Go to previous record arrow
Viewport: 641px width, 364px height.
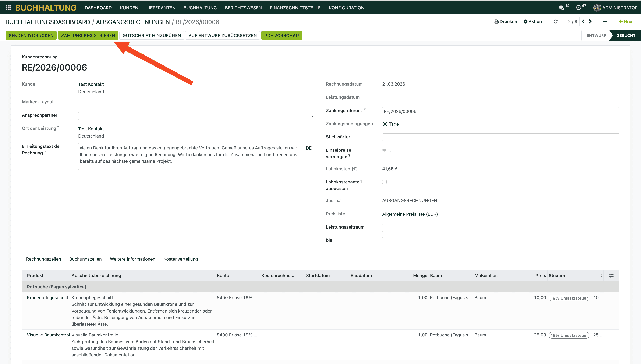click(x=583, y=21)
